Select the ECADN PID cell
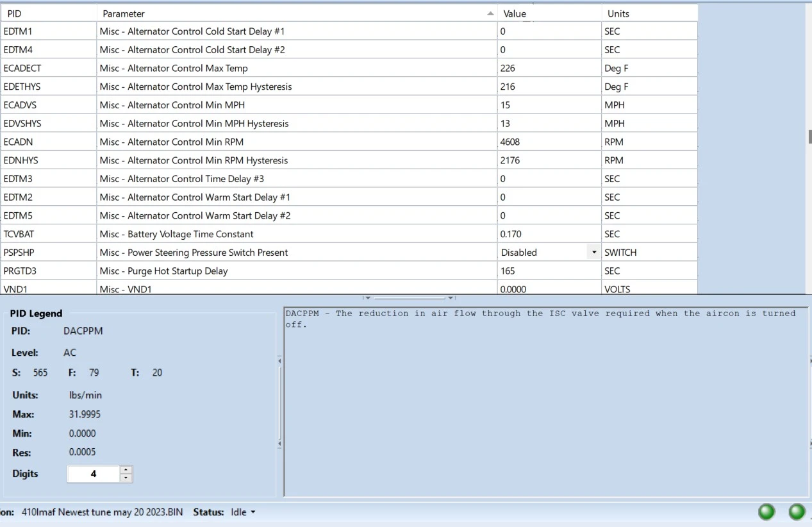 (48, 142)
